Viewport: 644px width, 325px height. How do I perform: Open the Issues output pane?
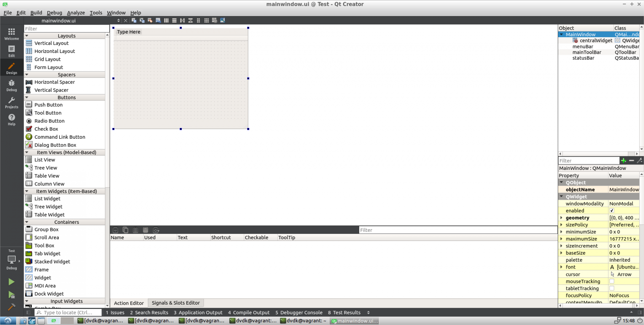(x=115, y=312)
